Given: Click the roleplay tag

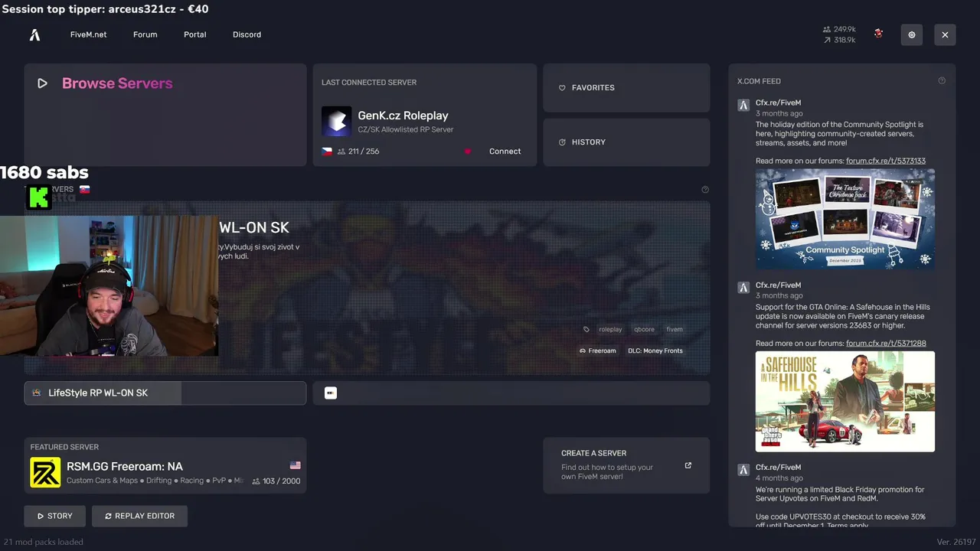Looking at the screenshot, I should point(610,330).
